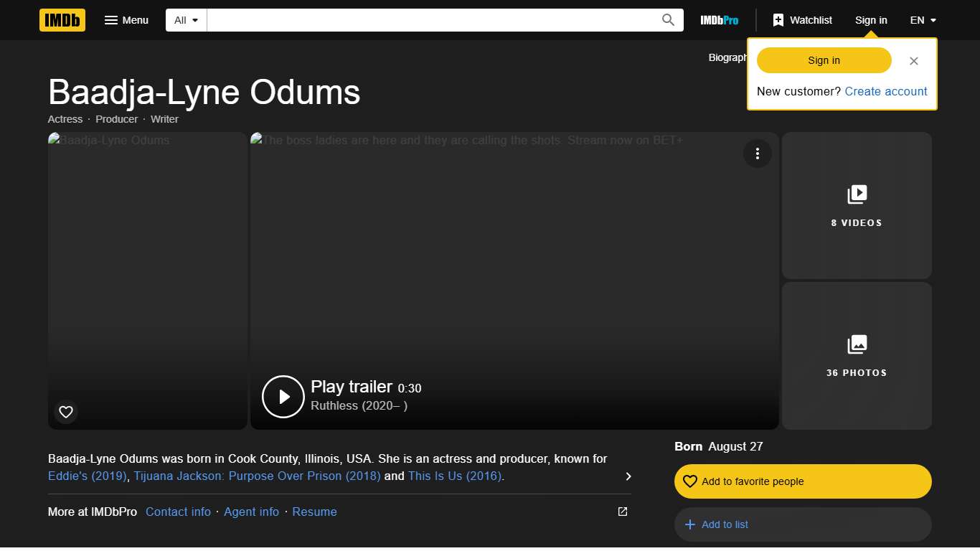
Task: Click the yellow Sign in button
Action: click(824, 60)
